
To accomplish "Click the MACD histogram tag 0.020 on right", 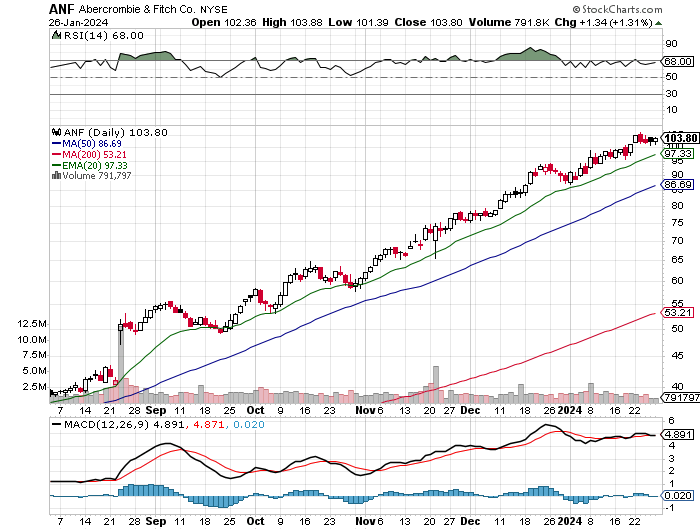I will point(678,496).
